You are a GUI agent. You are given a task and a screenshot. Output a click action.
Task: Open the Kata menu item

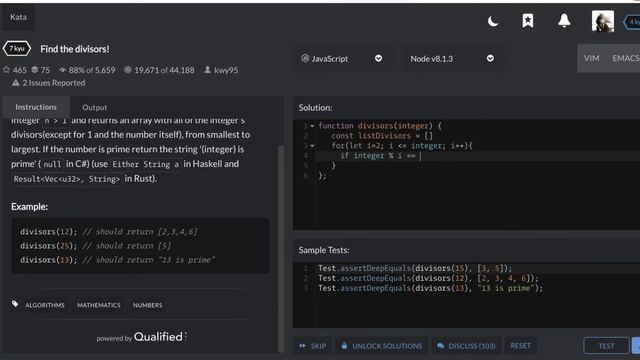18,17
